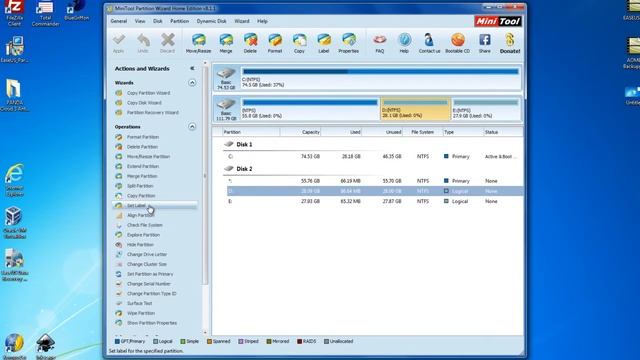Collapse the Actions and Wizards panel

[x=192, y=69]
